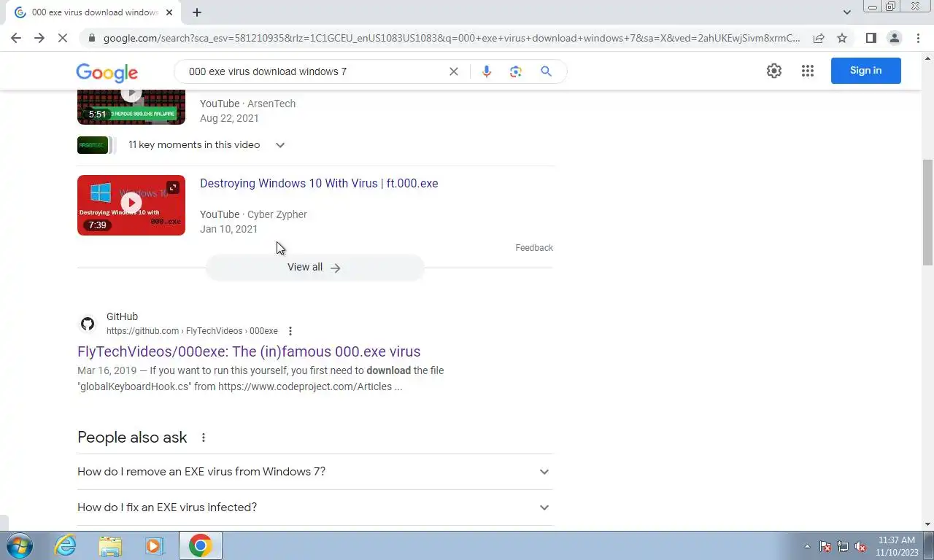The width and height of the screenshot is (934, 560).
Task: Share this page from address bar
Action: tap(819, 38)
